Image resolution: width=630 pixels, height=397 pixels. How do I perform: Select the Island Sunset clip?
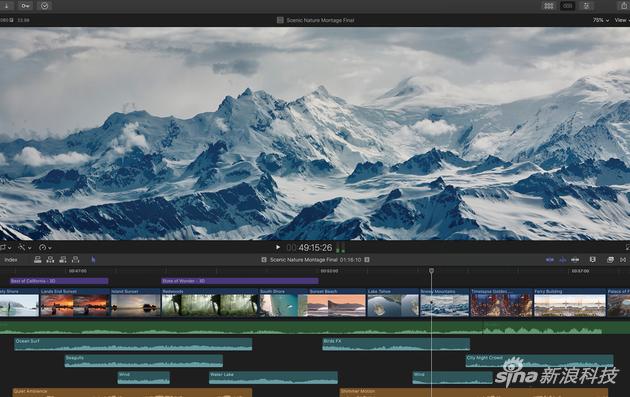(136, 303)
